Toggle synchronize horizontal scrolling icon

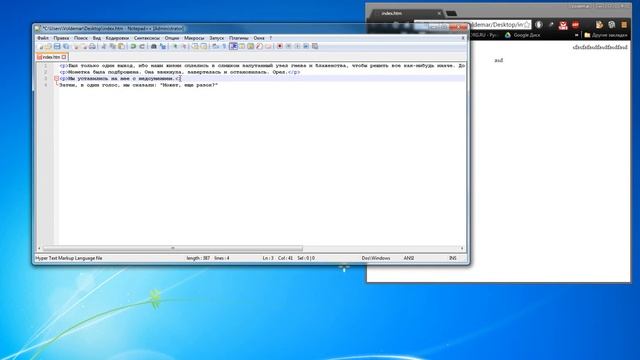tap(204, 47)
